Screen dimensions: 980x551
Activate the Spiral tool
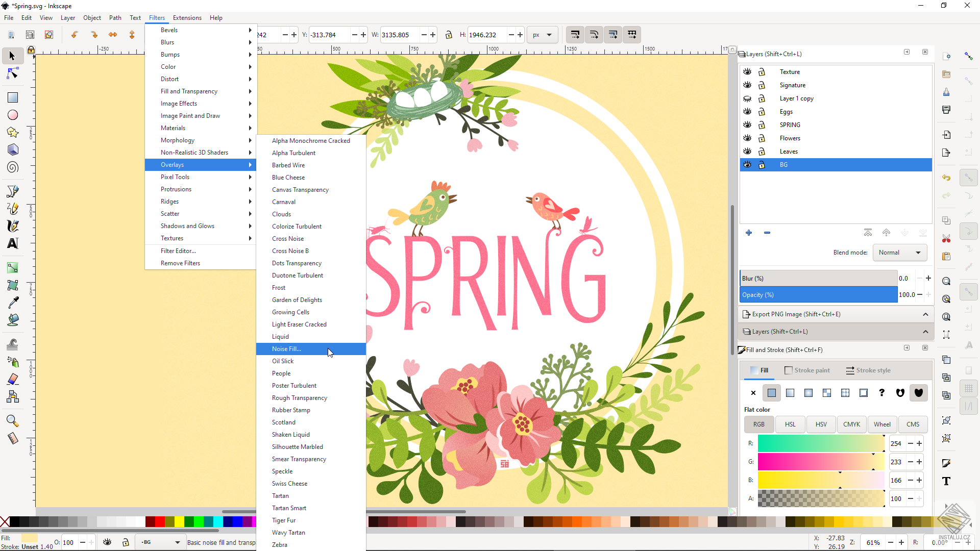coord(12,167)
